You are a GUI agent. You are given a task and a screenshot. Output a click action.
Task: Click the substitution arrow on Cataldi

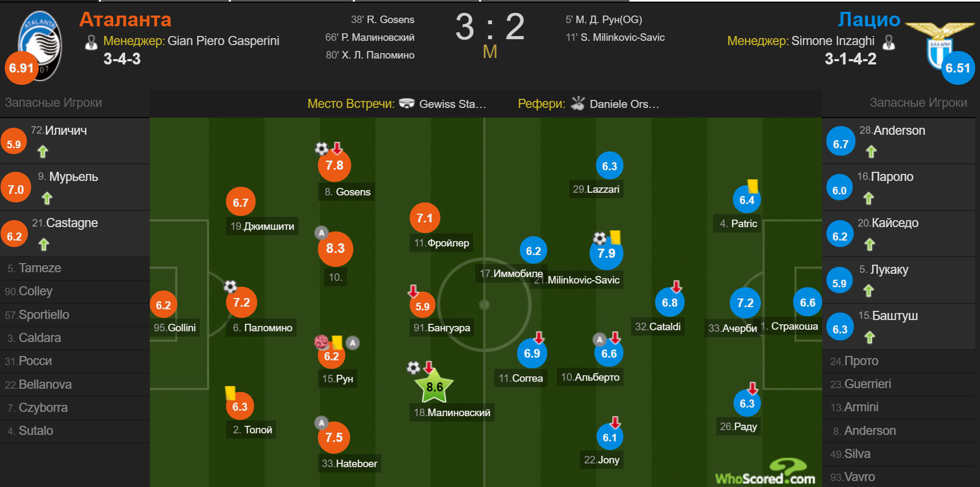tap(677, 286)
